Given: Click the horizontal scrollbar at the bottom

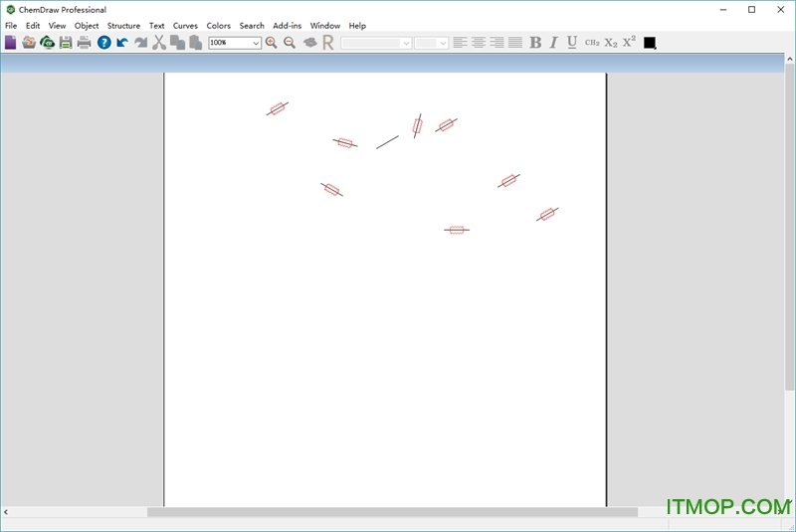Looking at the screenshot, I should click(392, 512).
